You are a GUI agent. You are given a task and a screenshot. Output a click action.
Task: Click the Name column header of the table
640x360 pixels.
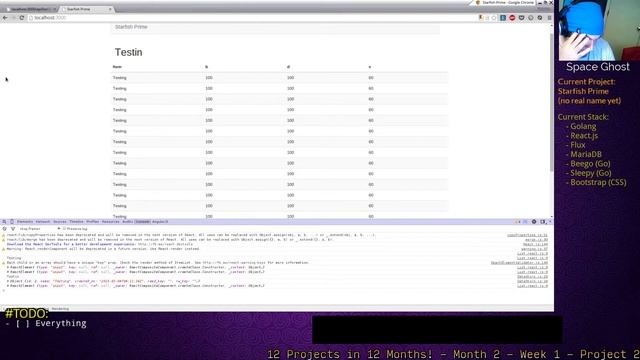117,67
